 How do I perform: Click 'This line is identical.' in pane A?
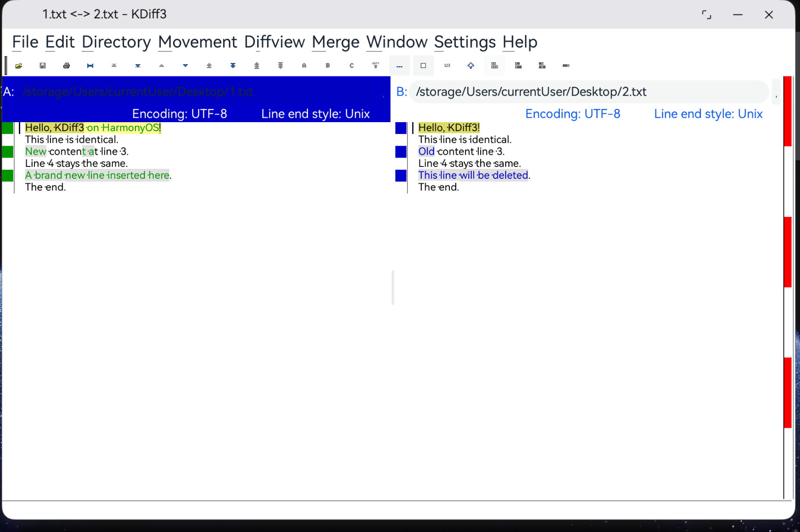(x=72, y=140)
